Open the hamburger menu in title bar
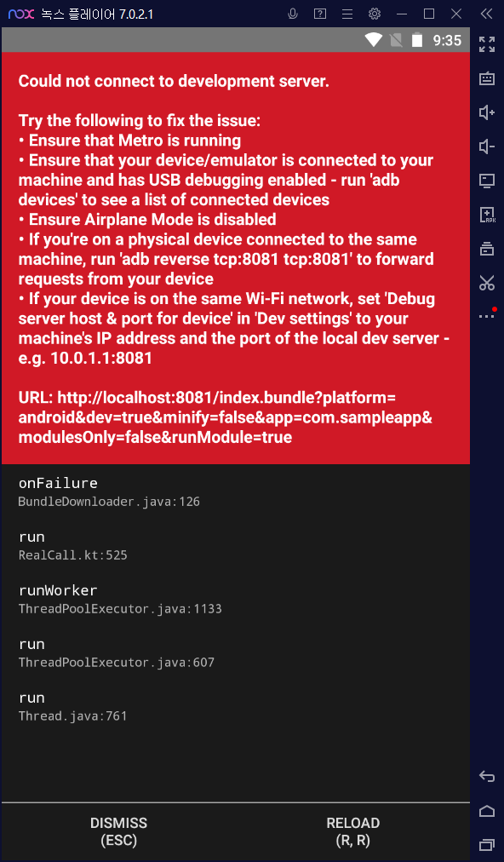This screenshot has width=504, height=862. (x=346, y=14)
